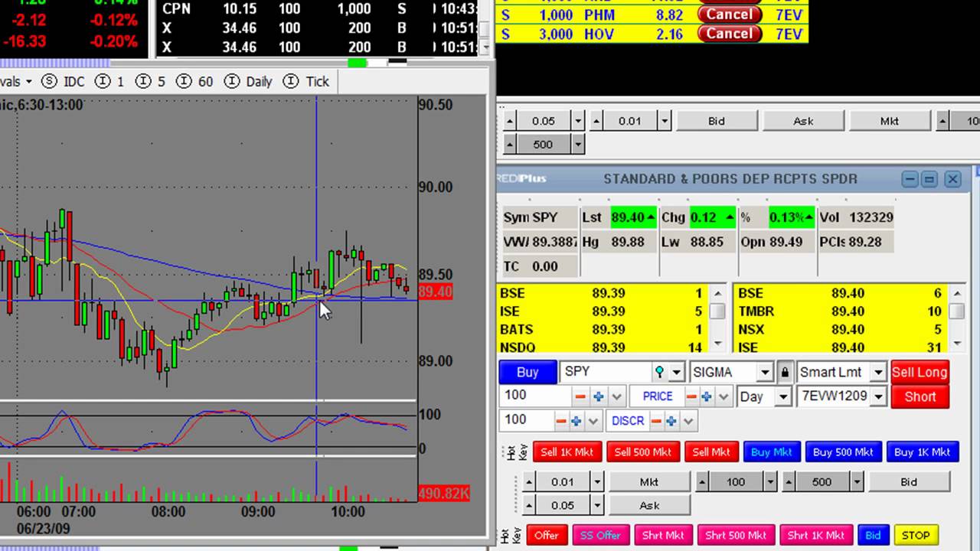Screen dimensions: 980x551
Task: Click the small blue Bid hot key beside STOP
Action: (x=873, y=535)
